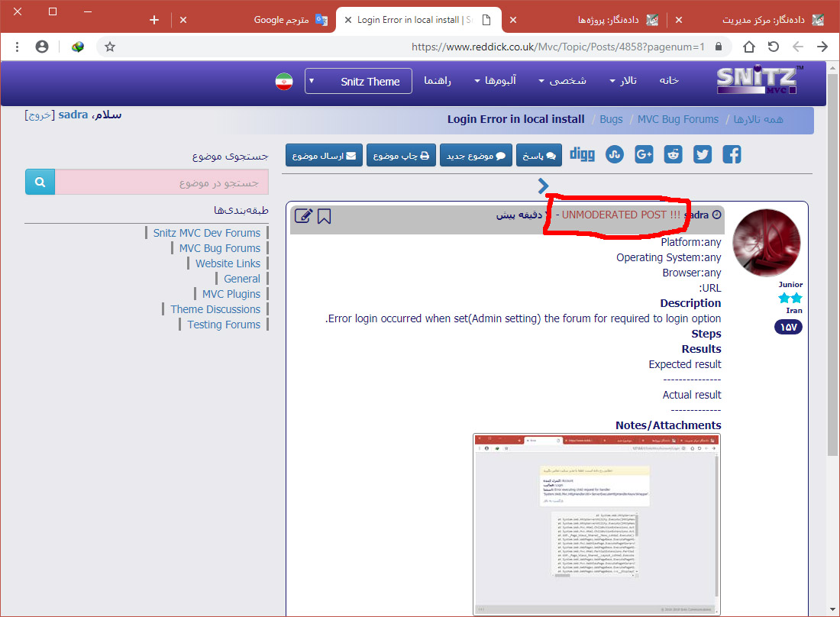The height and width of the screenshot is (617, 840).
Task: Bookmark this post icon
Action: 325,216
